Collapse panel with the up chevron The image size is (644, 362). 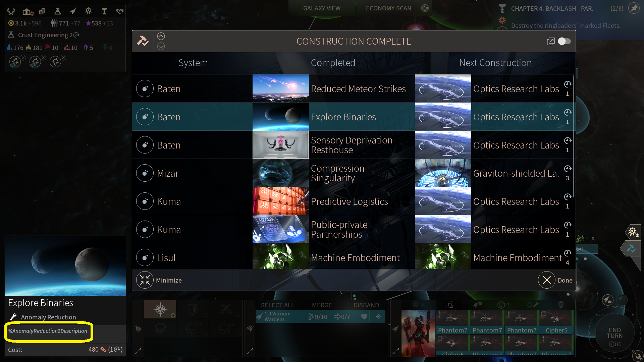pyautogui.click(x=161, y=36)
